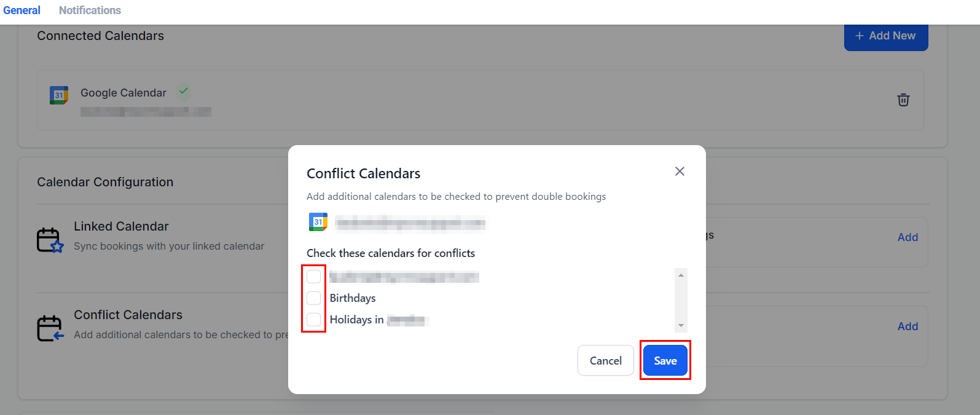Enable the Holidays calendar checkbox
980x415 pixels.
coord(314,320)
